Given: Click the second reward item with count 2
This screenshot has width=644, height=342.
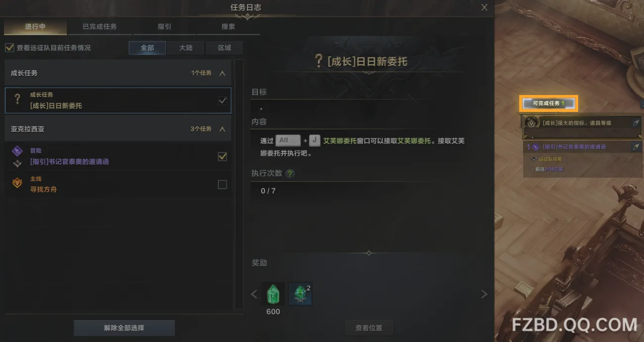Looking at the screenshot, I should pyautogui.click(x=300, y=294).
